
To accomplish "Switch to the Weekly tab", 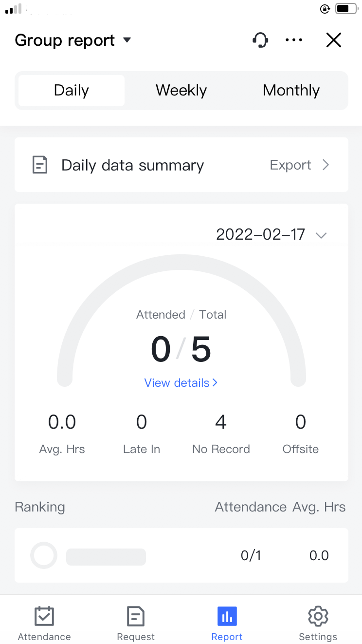I will tap(181, 91).
